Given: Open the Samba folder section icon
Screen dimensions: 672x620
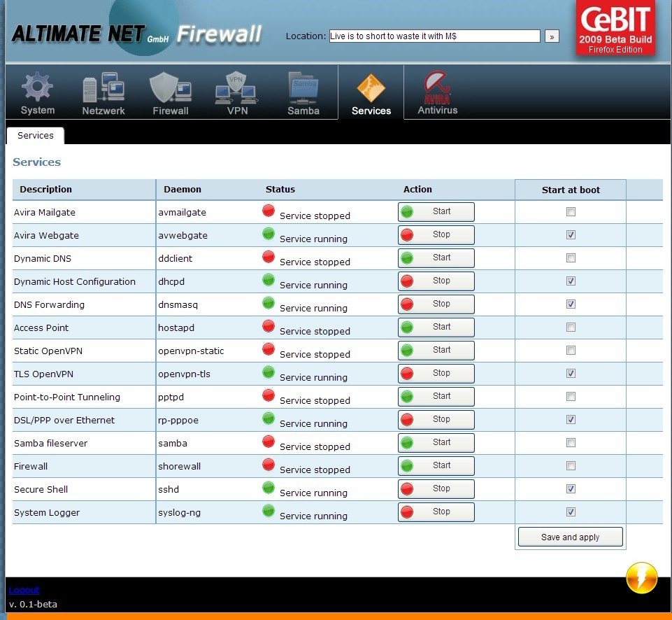Looking at the screenshot, I should (x=303, y=88).
